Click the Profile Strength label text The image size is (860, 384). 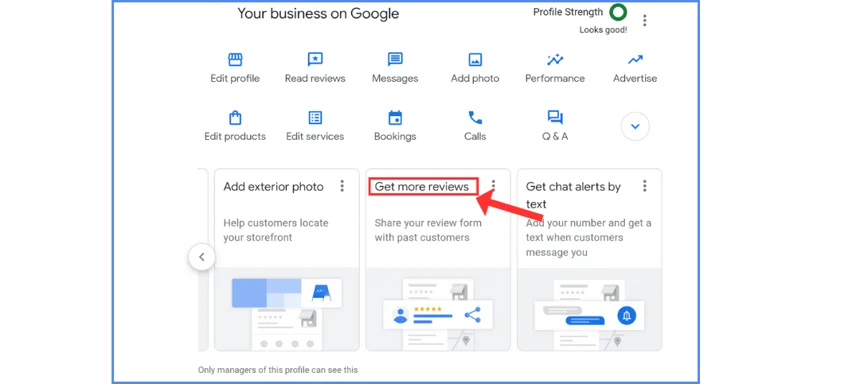point(568,12)
